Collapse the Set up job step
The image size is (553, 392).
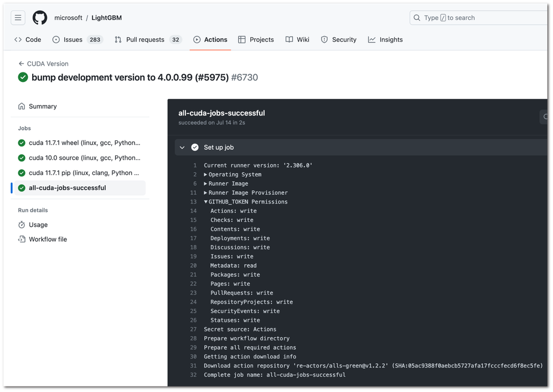[x=182, y=147]
